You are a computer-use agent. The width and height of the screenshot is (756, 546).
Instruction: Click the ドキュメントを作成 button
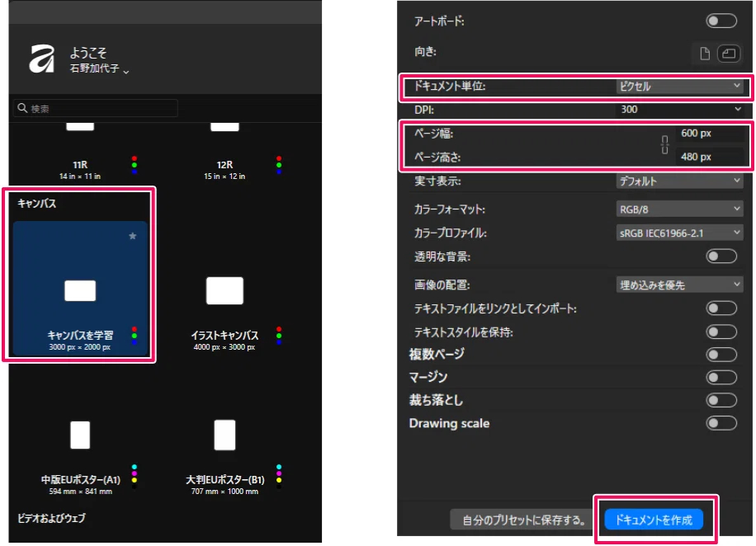[x=654, y=520]
